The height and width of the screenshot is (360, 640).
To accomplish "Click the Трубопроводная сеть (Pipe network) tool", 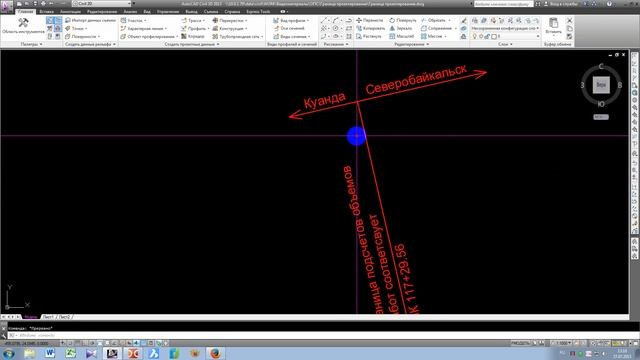I will click(x=238, y=36).
